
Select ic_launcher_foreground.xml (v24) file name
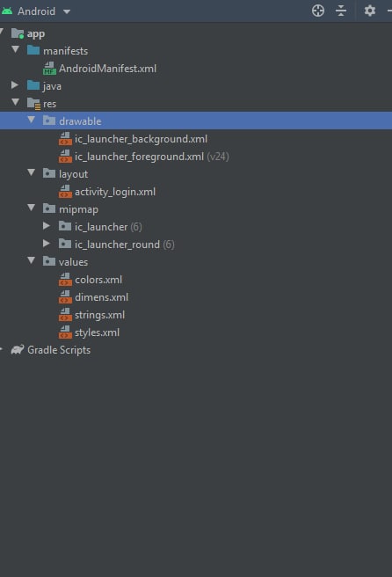(x=152, y=157)
